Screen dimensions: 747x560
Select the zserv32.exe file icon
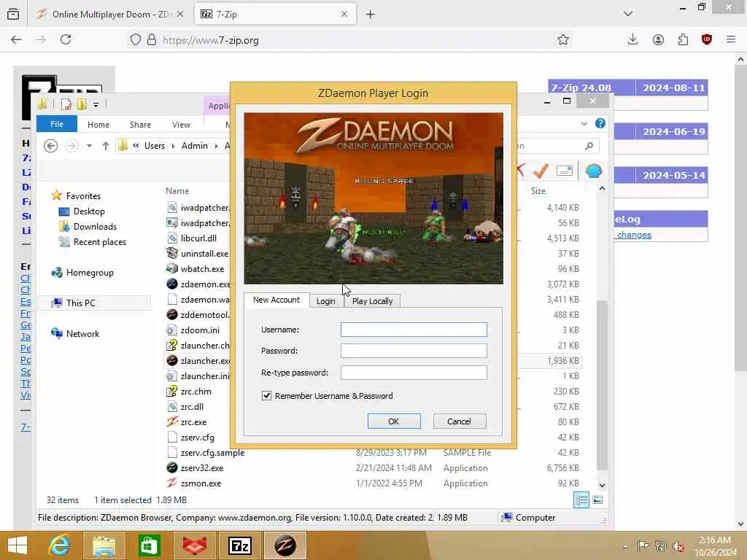172,468
